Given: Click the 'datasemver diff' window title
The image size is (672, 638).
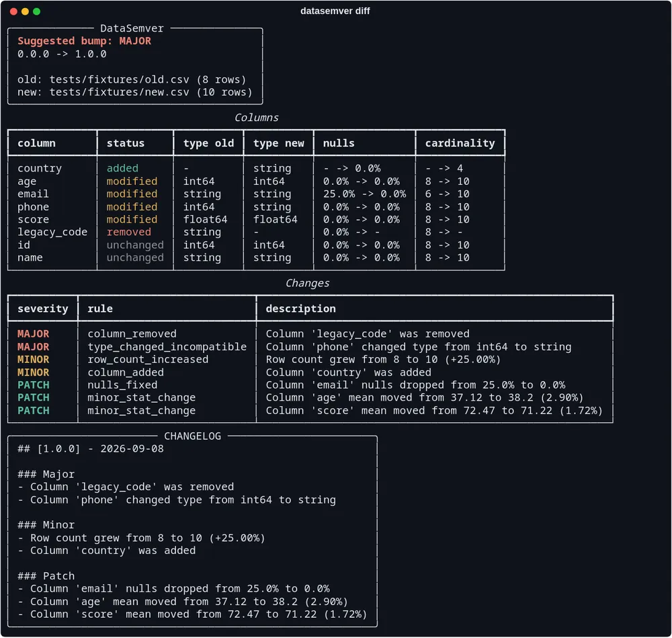Looking at the screenshot, I should [x=335, y=11].
